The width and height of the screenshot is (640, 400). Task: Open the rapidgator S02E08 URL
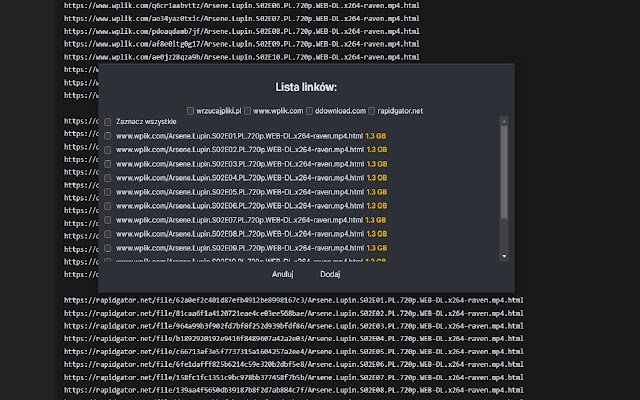(293, 390)
